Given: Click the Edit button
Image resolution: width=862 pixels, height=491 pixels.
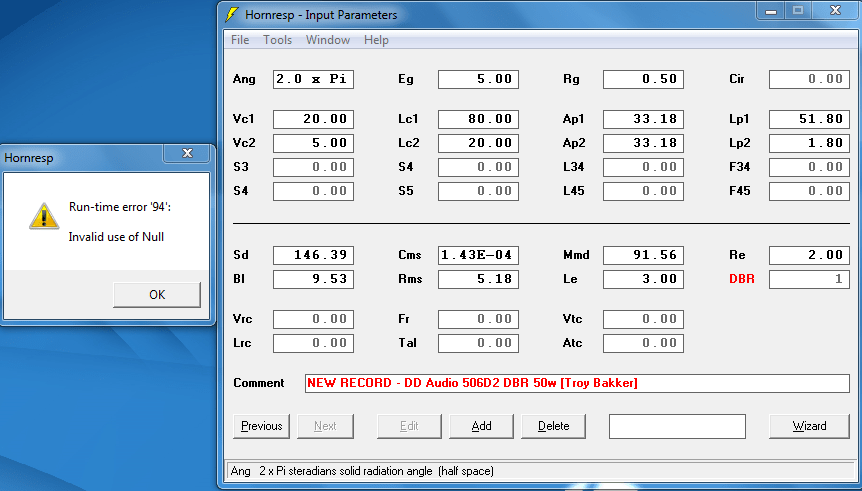Looking at the screenshot, I should tap(409, 426).
